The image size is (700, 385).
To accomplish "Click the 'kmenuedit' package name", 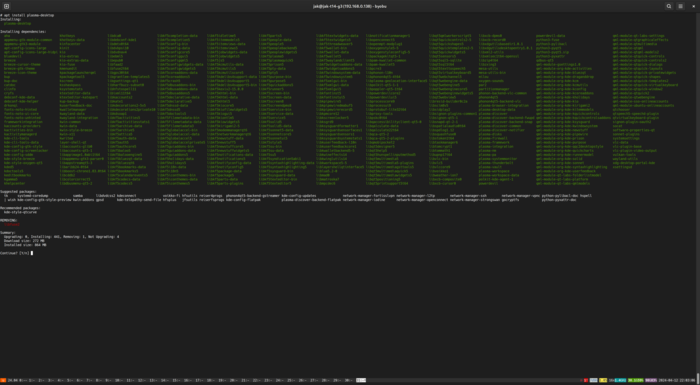I will (x=68, y=69).
